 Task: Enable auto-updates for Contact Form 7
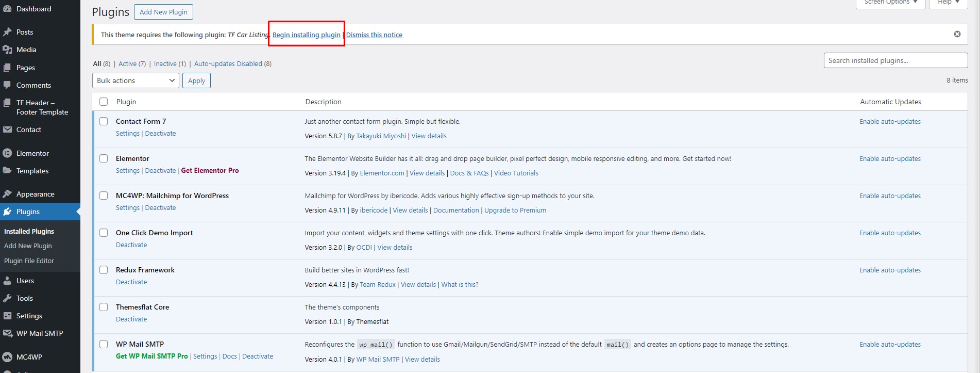890,122
